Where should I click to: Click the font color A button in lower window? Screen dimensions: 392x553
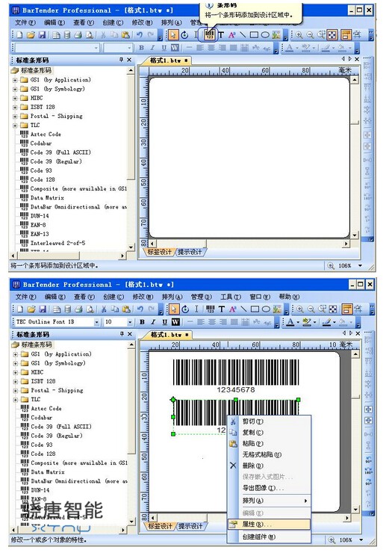[x=290, y=321]
